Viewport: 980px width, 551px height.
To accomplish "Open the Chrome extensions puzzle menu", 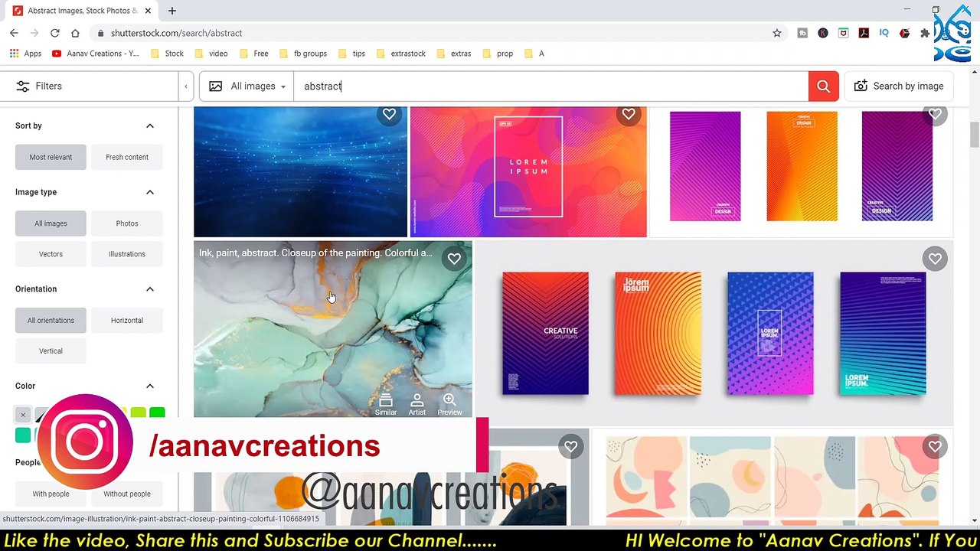I will point(925,33).
